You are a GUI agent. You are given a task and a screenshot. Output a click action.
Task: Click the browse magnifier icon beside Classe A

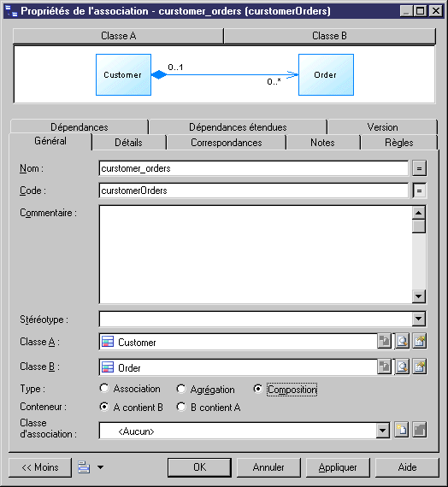click(x=402, y=342)
